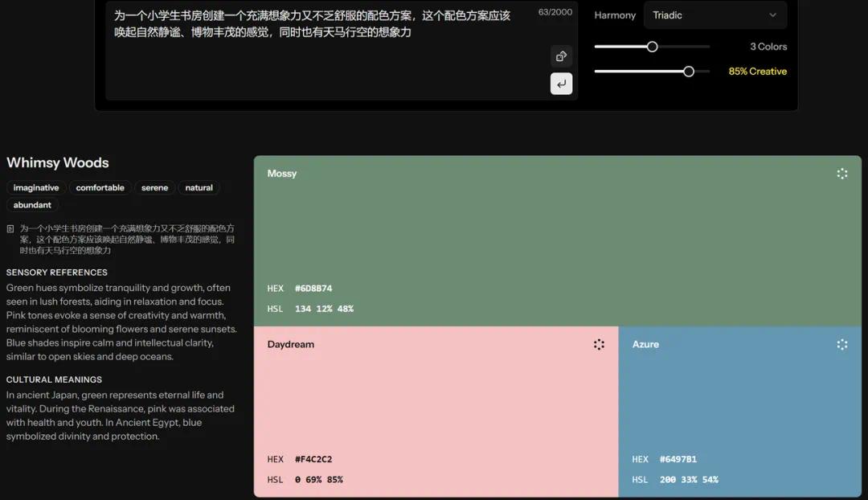Screen dimensions: 868x500
Task: Click the regenerate spinner icon on Mossy swatch
Action: (x=841, y=173)
